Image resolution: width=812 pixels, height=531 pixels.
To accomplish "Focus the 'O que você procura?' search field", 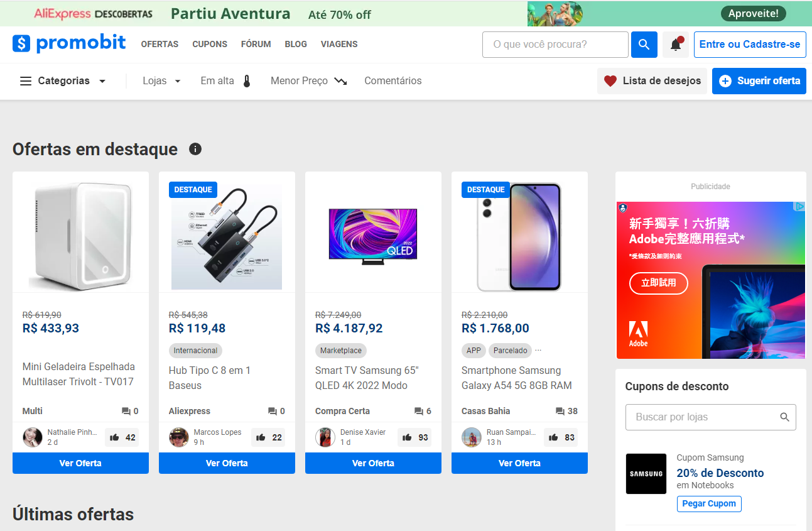I will coord(555,45).
